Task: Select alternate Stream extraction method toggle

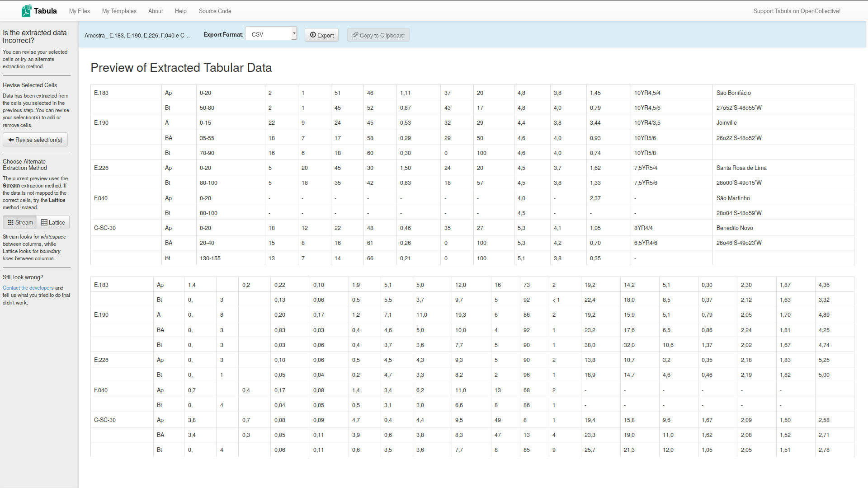Action: 20,222
